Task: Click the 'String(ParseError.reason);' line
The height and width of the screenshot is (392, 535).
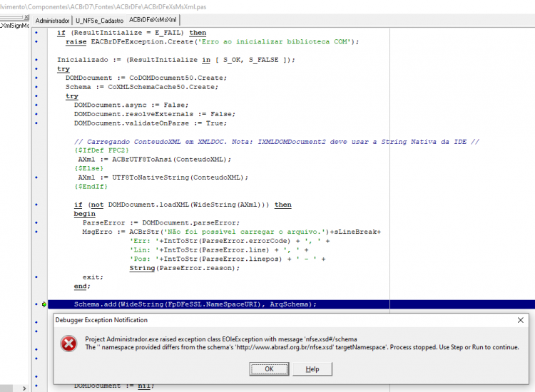Action: [x=184, y=268]
